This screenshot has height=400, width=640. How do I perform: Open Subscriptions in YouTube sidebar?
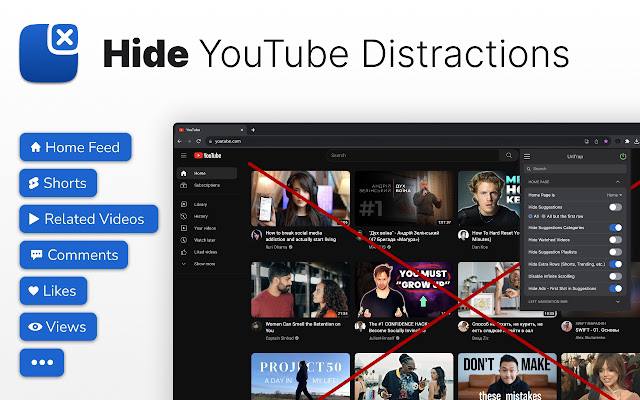click(x=207, y=185)
